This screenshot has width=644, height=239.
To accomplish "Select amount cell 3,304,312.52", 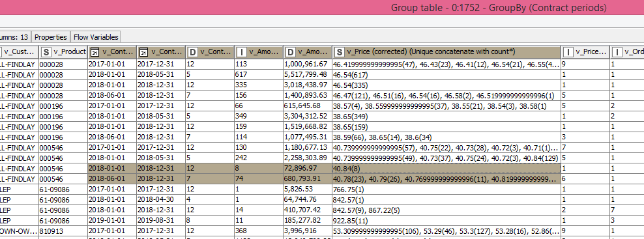I will point(308,116).
